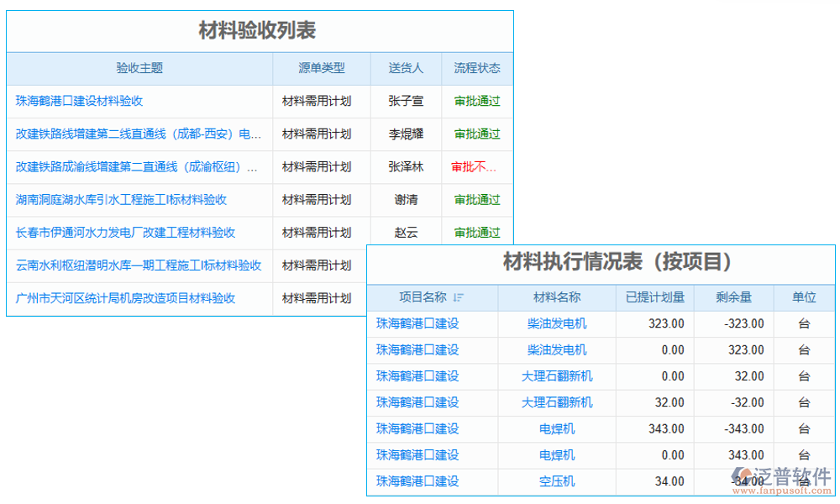840x504 pixels.
Task: Click the 珠海鹤港口建设 project name link
Action: 416,323
